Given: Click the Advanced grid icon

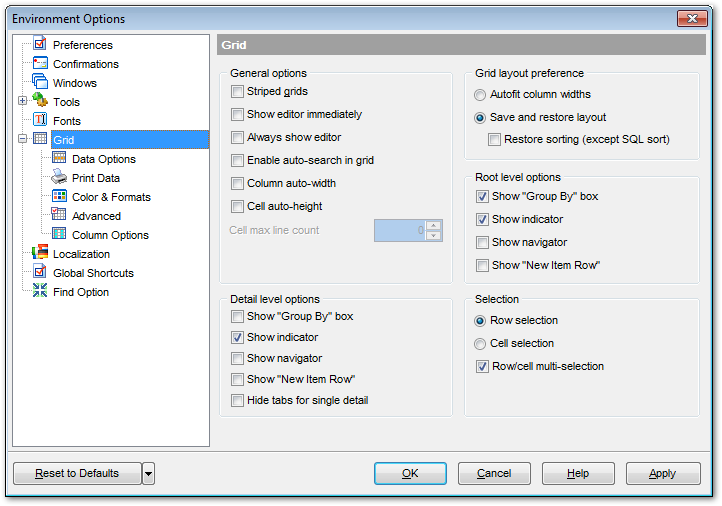Looking at the screenshot, I should [59, 215].
